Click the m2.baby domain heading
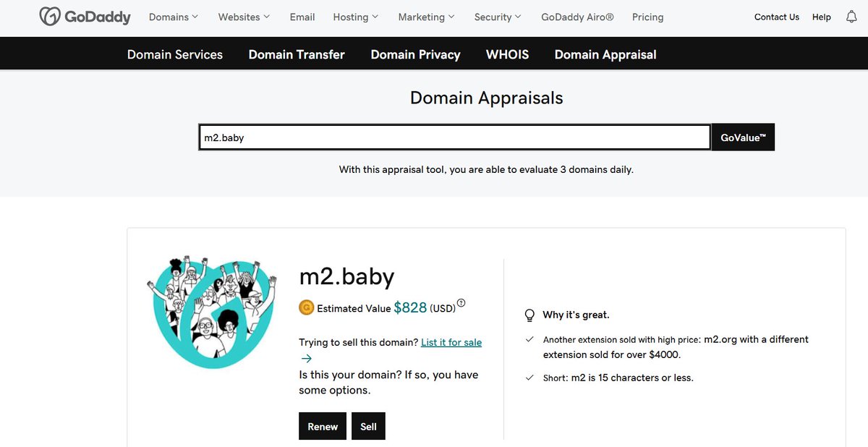Screen dimensions: 868x447 click(x=347, y=276)
